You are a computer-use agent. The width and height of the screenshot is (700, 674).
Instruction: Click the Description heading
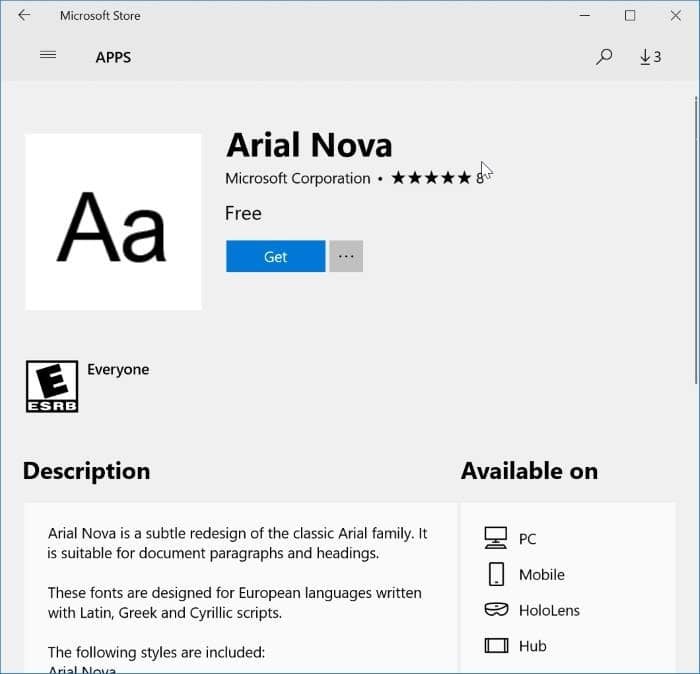(87, 471)
